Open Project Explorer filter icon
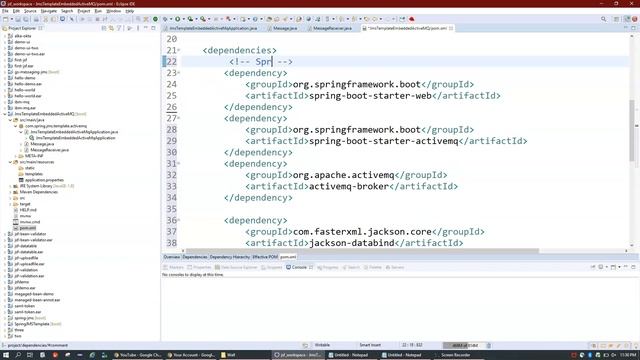 (x=119, y=28)
